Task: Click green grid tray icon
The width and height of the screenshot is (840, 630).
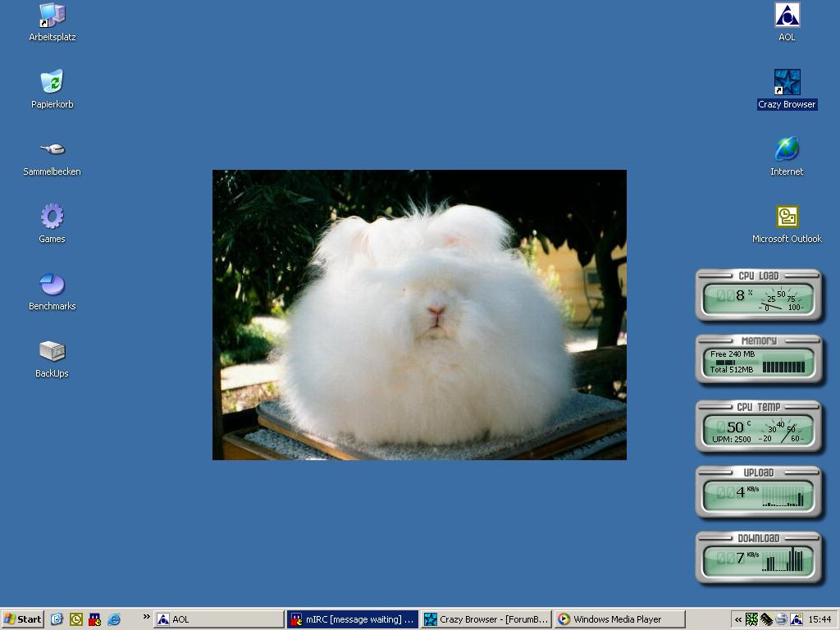Action: (752, 619)
